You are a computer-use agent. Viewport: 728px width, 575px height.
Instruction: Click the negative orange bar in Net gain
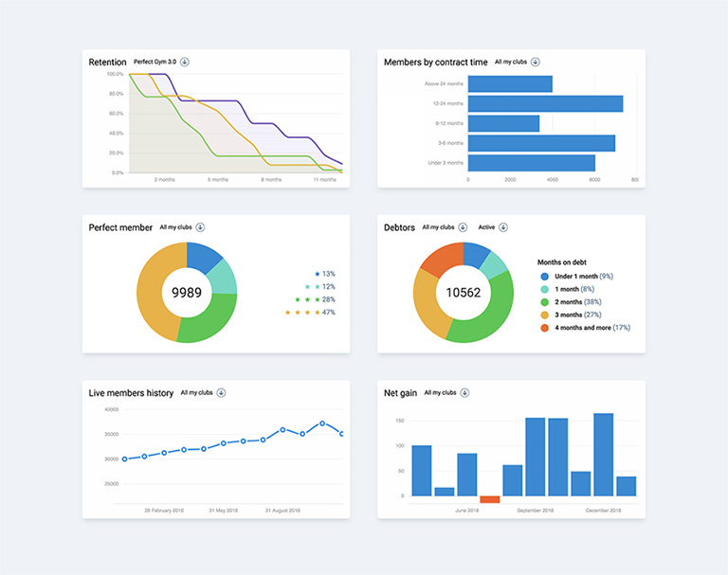coord(489,499)
